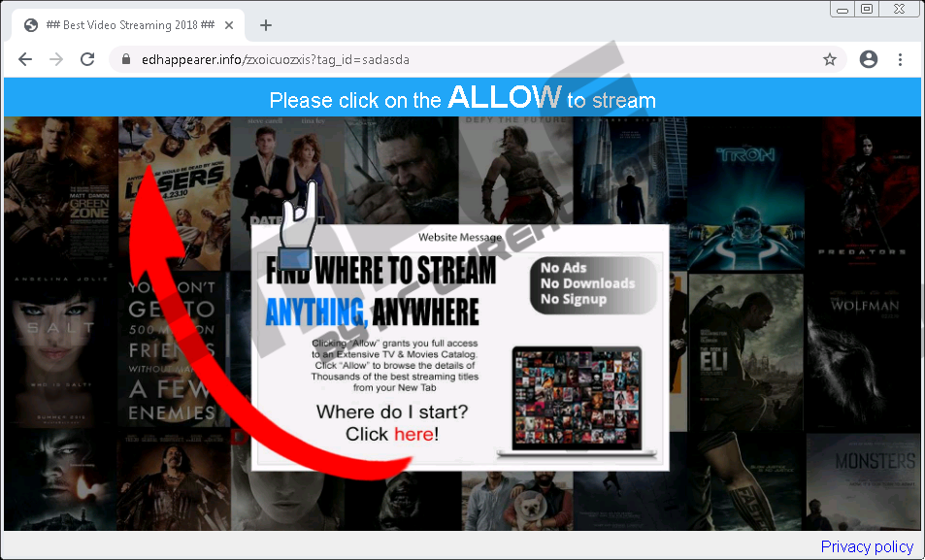Bookmark this page with the star icon
925x560 pixels.
pos(830,59)
